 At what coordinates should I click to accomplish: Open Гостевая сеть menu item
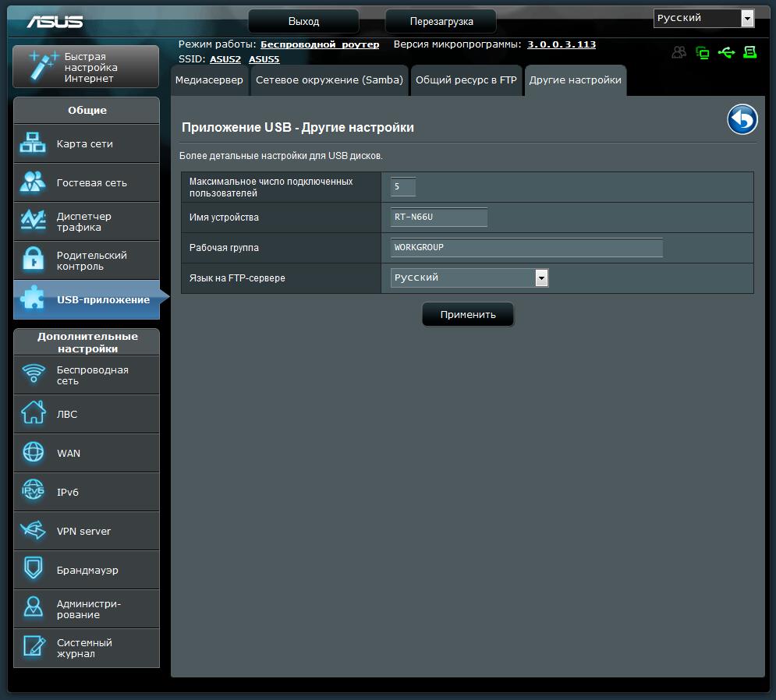[87, 182]
